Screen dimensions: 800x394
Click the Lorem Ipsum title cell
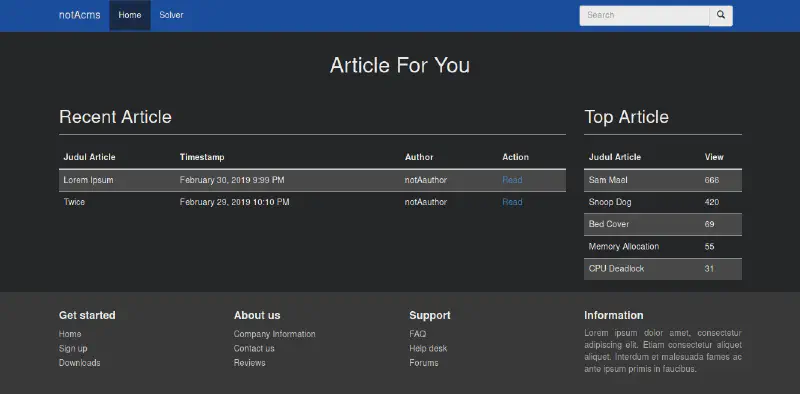88,180
